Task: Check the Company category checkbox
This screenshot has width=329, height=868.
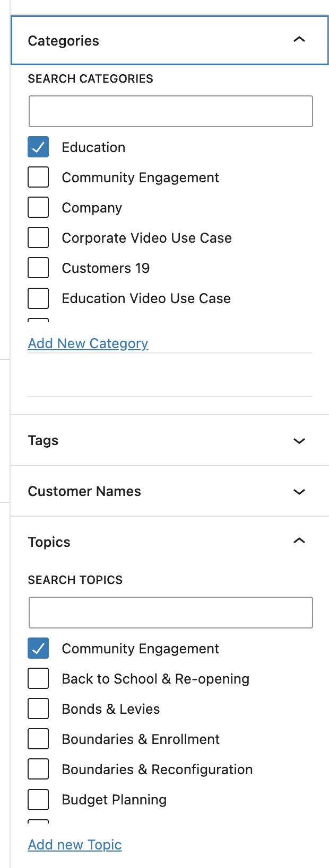Action: point(38,208)
